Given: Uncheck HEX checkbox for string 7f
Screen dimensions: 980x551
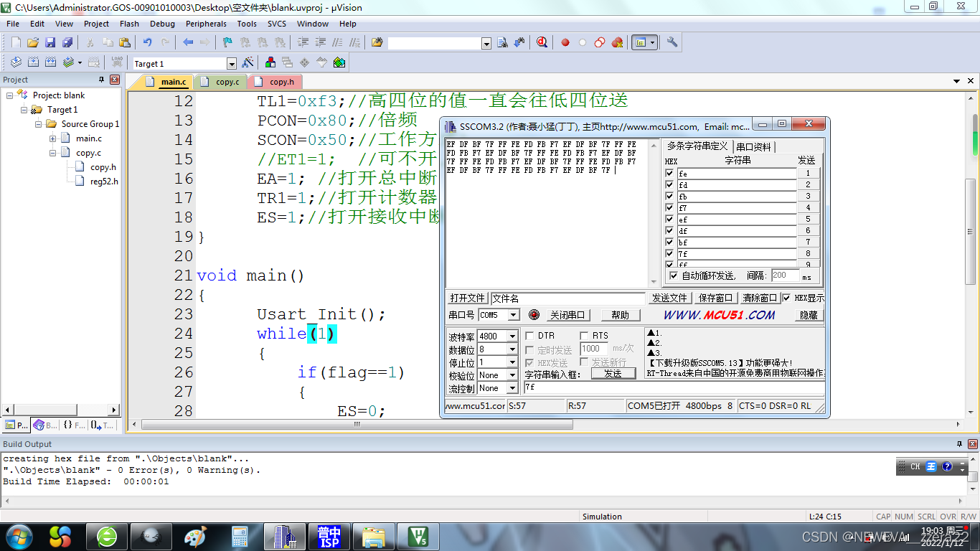Looking at the screenshot, I should 670,254.
